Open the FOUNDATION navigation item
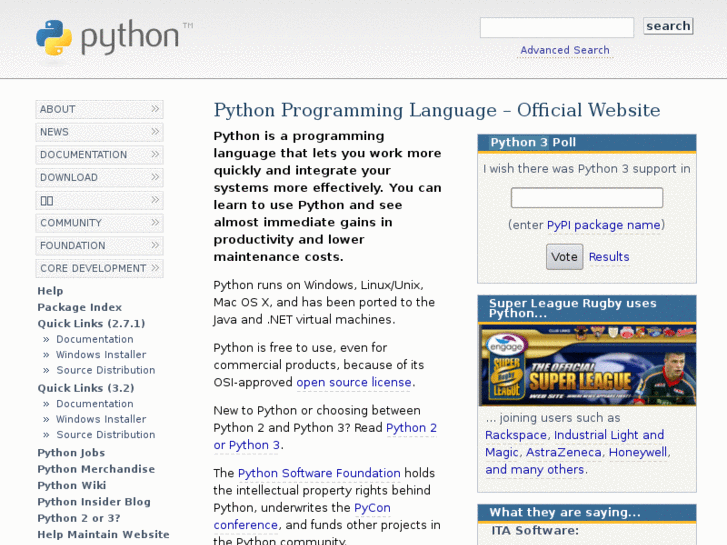This screenshot has height=545, width=727. [x=99, y=246]
